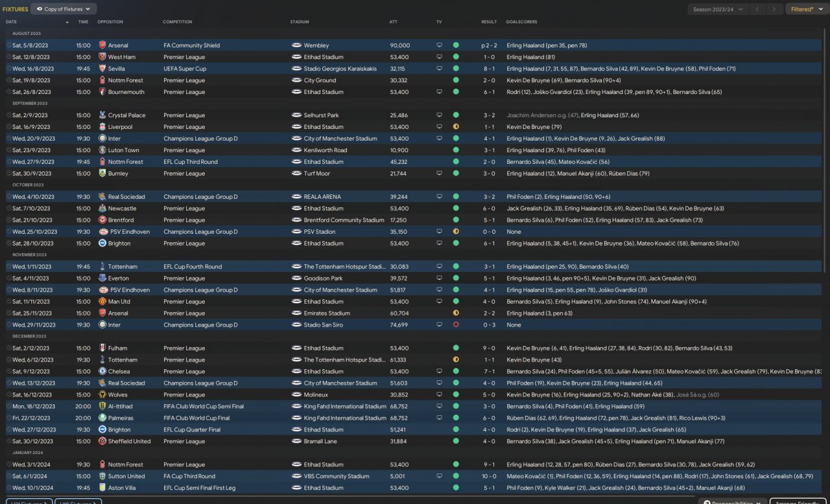Click the Luton Town club badge

(102, 150)
